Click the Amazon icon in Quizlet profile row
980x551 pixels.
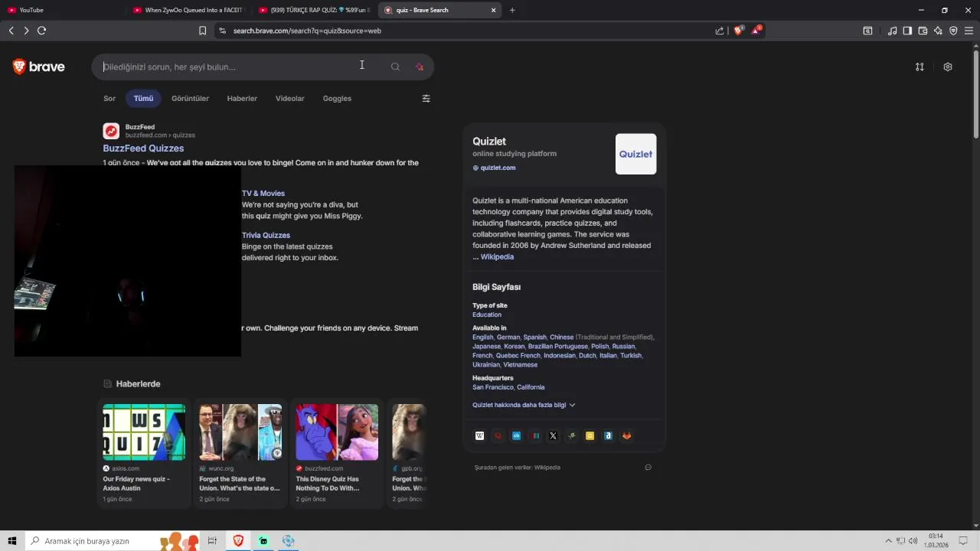tap(609, 435)
